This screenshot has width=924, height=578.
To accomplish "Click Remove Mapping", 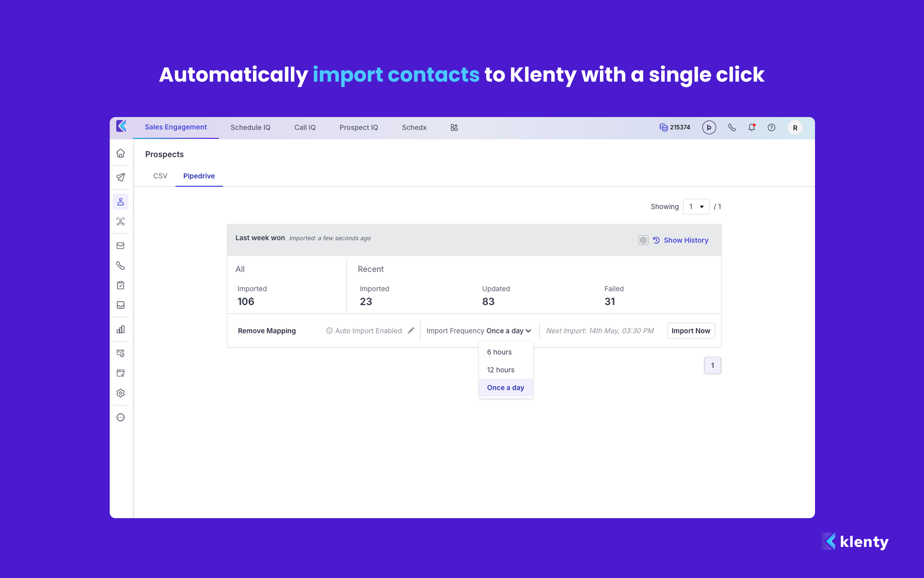I will [266, 331].
